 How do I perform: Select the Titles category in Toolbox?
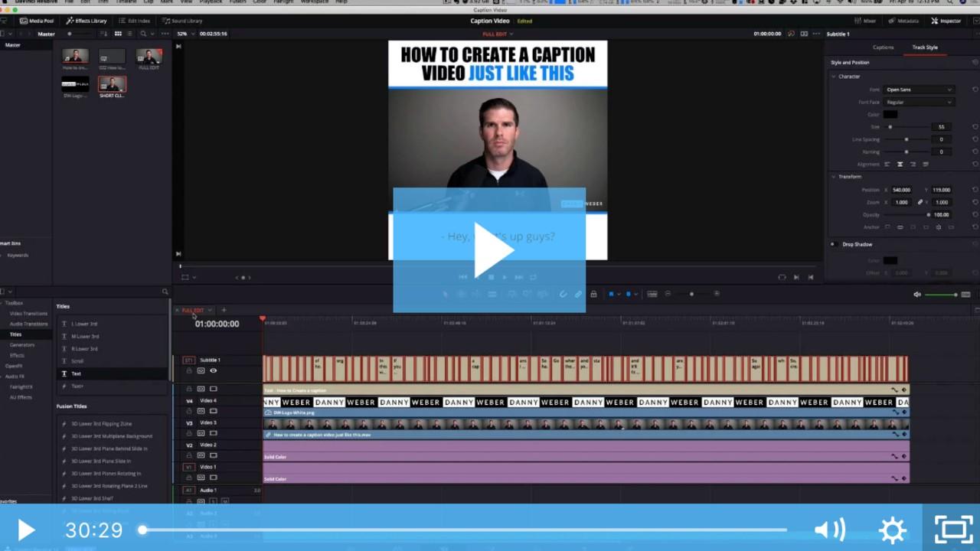click(15, 334)
